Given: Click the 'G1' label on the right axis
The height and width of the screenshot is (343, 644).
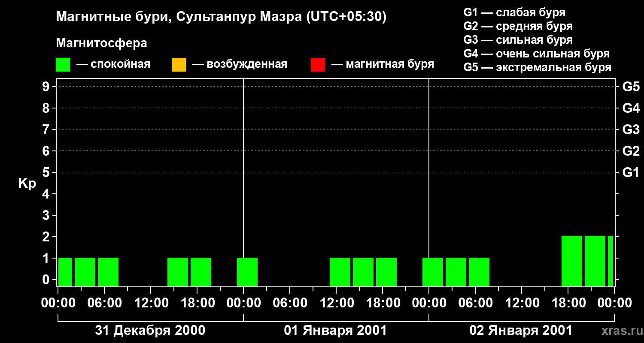Looking at the screenshot, I should [x=631, y=172].
